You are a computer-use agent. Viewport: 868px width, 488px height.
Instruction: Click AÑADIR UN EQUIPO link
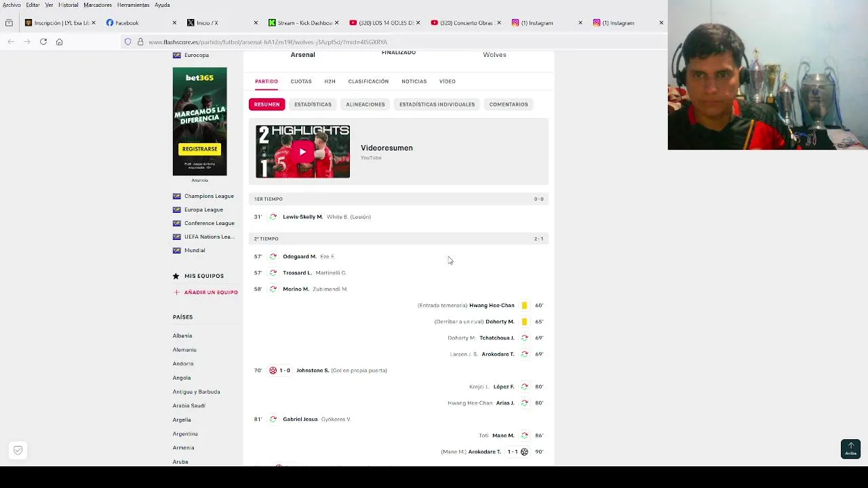[211, 292]
